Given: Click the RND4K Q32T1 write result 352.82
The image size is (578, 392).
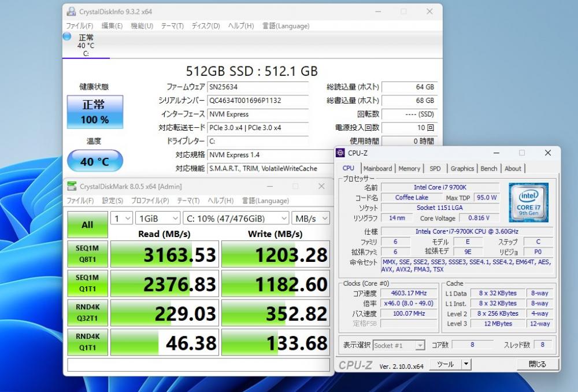Looking at the screenshot, I should click(x=276, y=313).
